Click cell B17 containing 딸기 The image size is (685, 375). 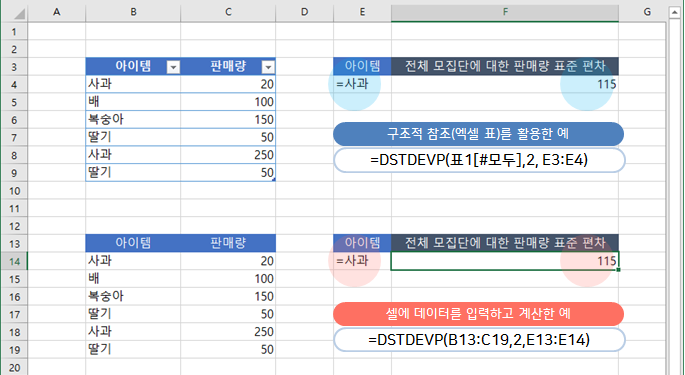(x=133, y=314)
